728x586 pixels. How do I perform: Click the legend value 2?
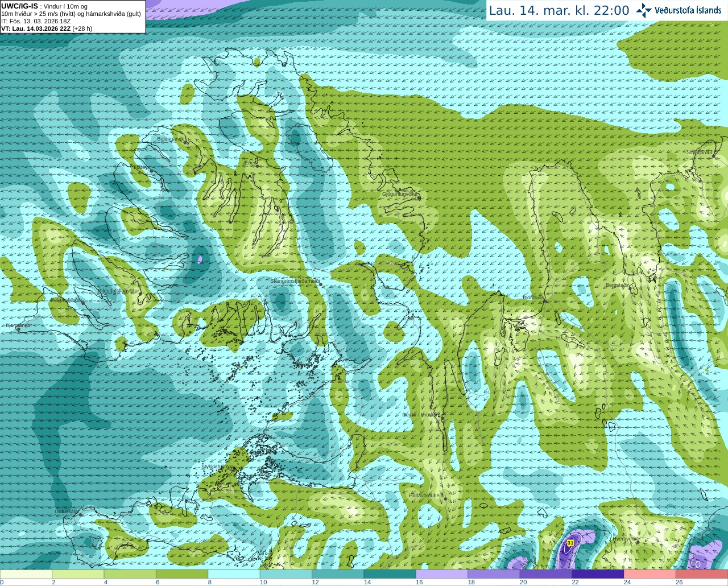[x=53, y=583]
